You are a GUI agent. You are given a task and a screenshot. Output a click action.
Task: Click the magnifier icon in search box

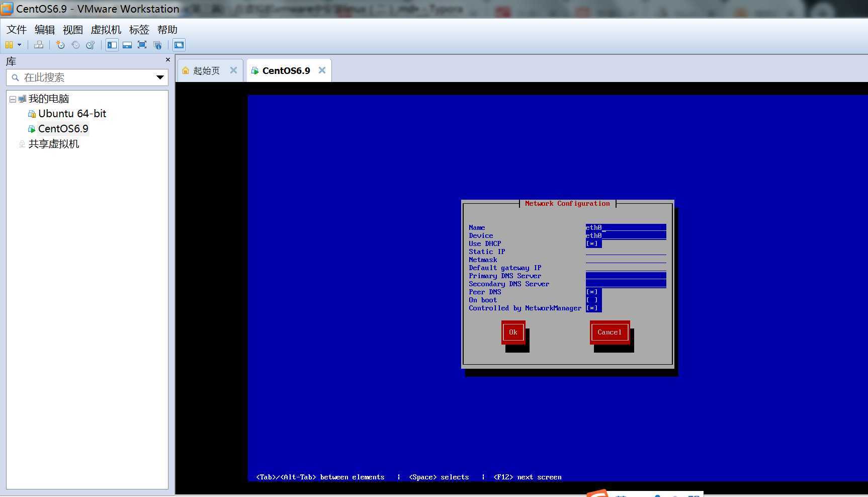15,77
